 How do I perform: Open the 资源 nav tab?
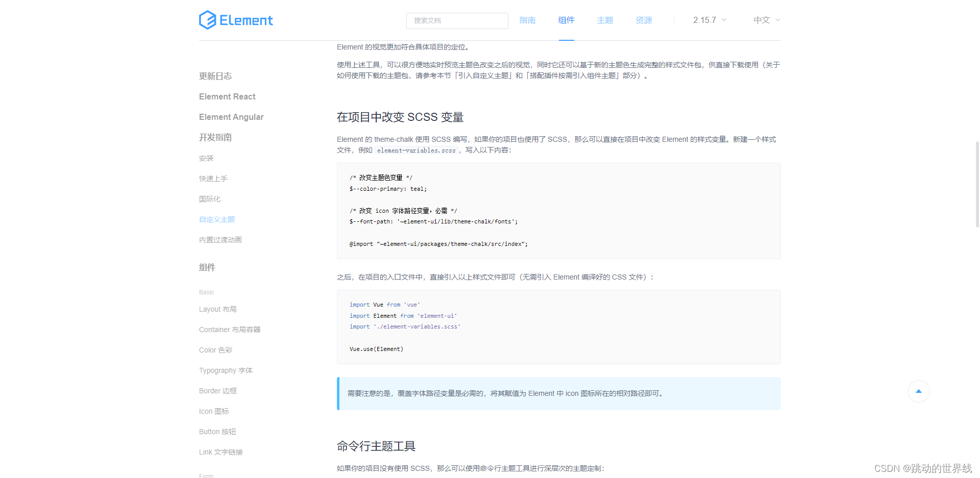point(644,20)
